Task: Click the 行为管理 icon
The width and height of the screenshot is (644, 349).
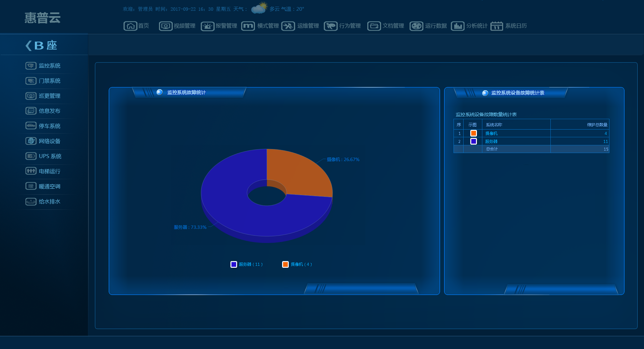Action: tap(331, 26)
